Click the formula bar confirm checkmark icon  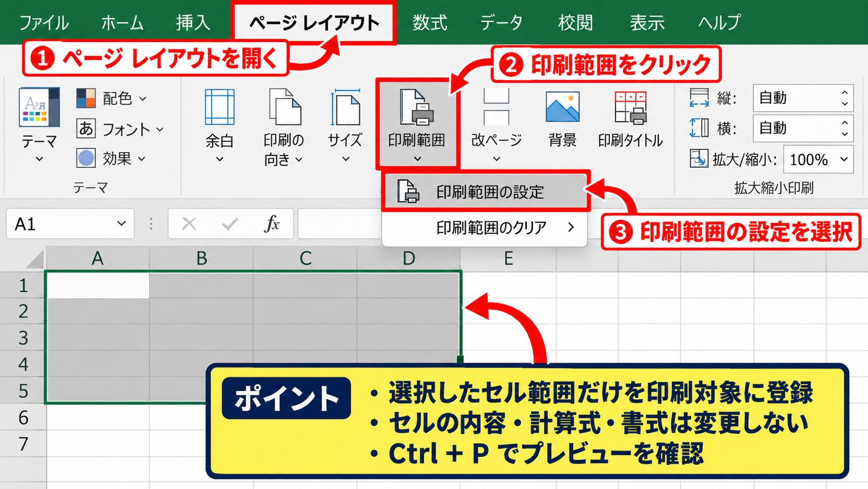click(x=229, y=224)
